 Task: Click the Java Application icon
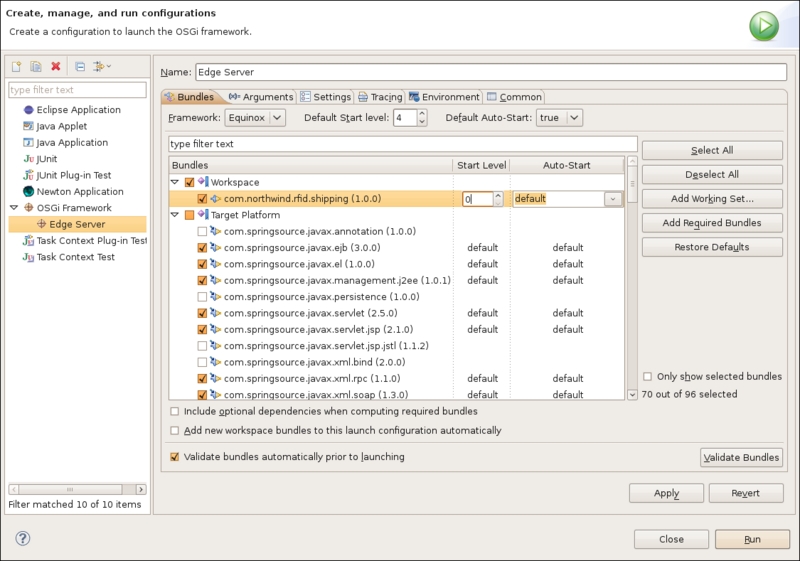[x=29, y=142]
